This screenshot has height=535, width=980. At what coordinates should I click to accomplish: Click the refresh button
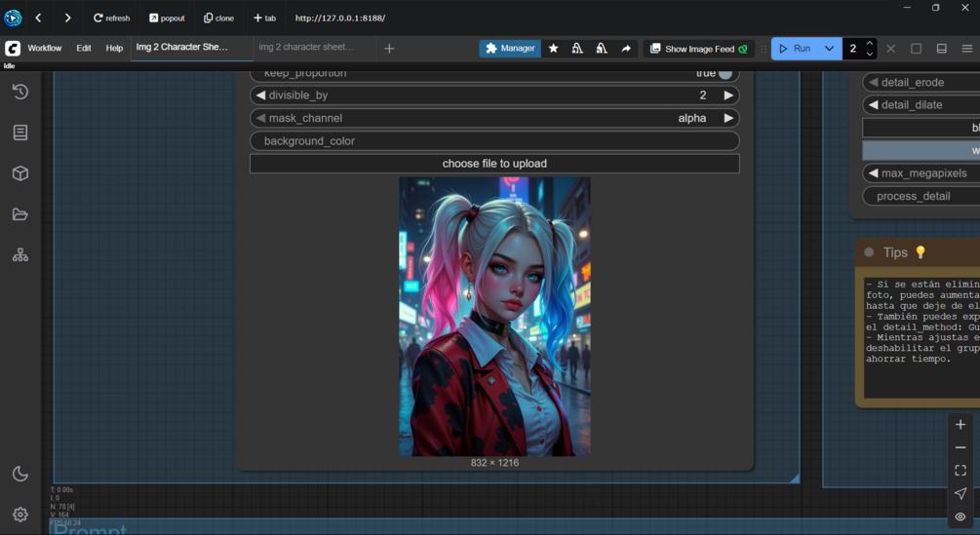click(x=111, y=19)
